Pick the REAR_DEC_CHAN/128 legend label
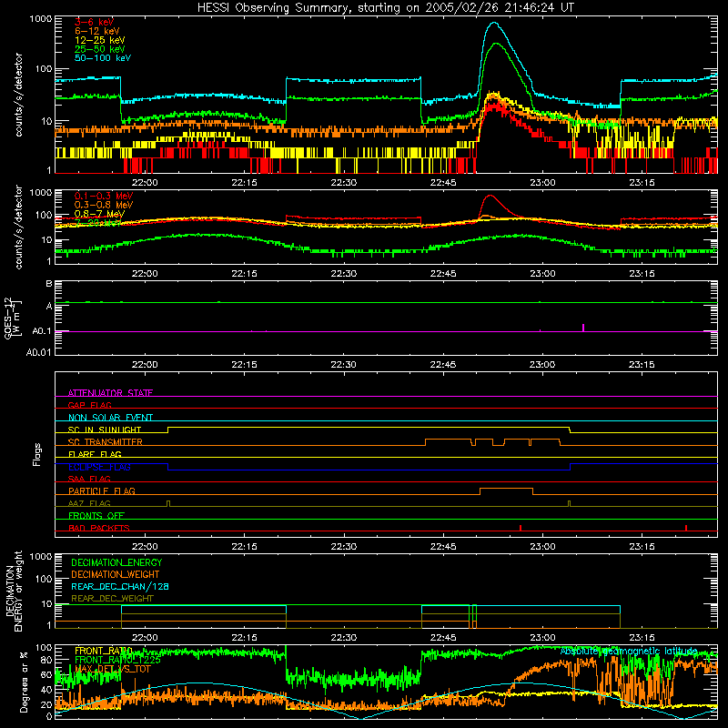The height and width of the screenshot is (728, 728). (120, 586)
